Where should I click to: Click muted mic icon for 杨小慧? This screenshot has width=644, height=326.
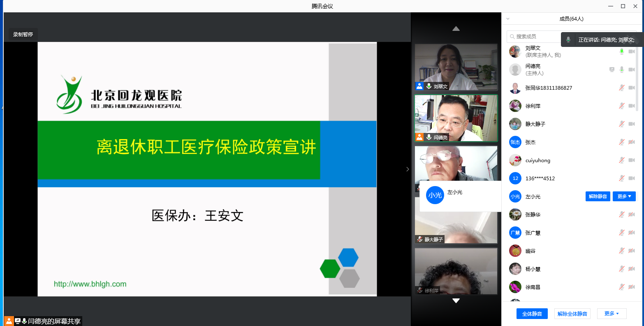[x=622, y=269]
